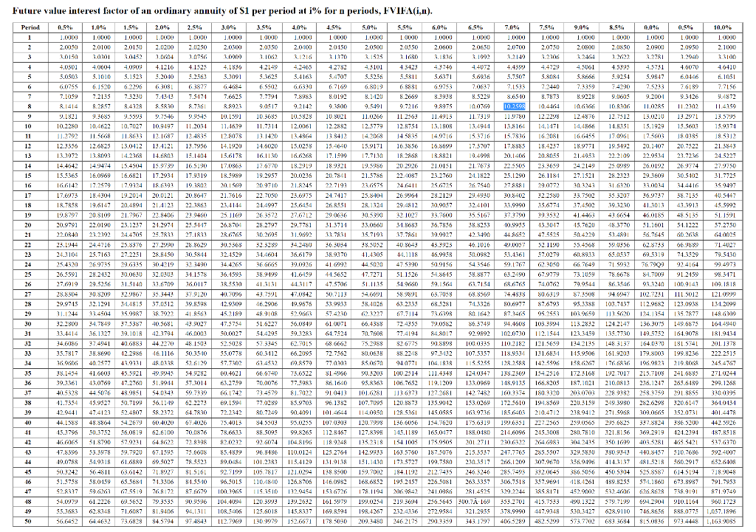Select the cell with 1,057.1896
This screenshot has height=532, width=756.
pos(722,511)
